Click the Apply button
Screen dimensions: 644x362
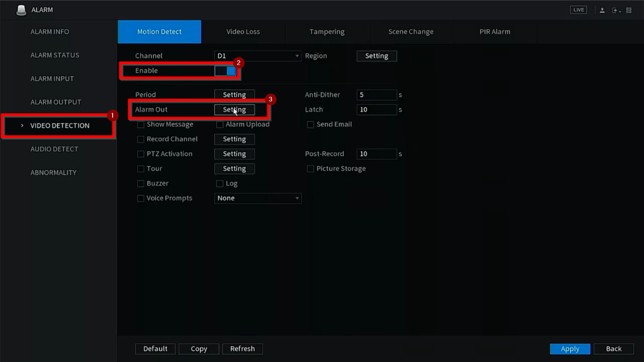point(570,349)
